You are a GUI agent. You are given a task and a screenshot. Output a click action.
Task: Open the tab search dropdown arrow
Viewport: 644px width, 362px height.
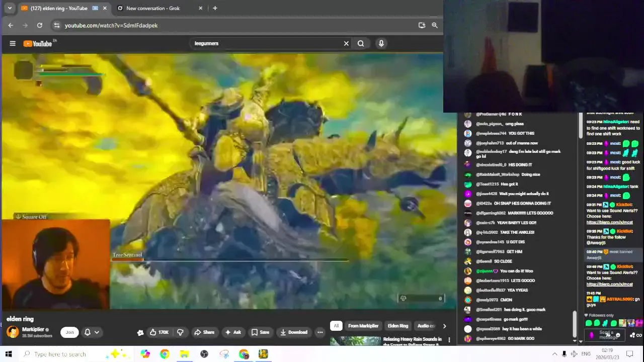tap(9, 8)
